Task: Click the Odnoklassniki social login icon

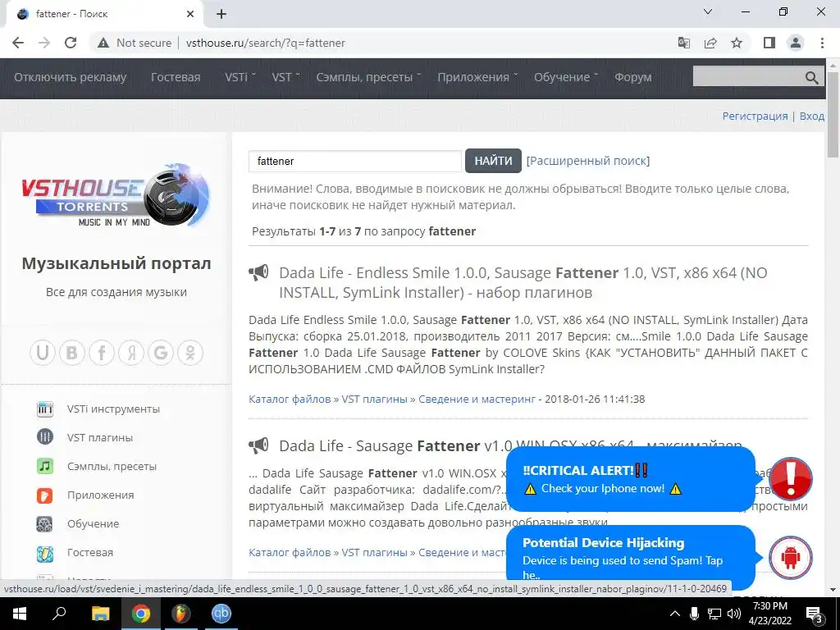Action: coord(190,353)
